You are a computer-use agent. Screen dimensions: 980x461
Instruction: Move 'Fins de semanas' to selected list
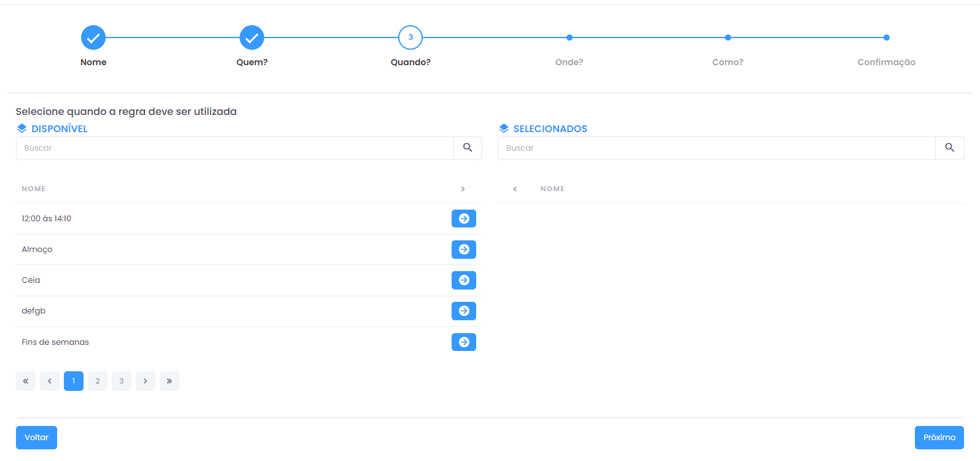463,342
